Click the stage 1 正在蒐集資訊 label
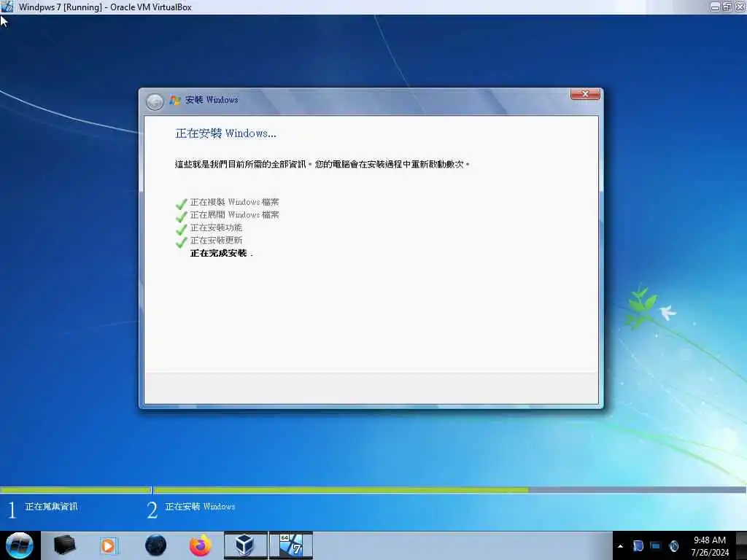Viewport: 747px width, 560px height. pos(51,507)
